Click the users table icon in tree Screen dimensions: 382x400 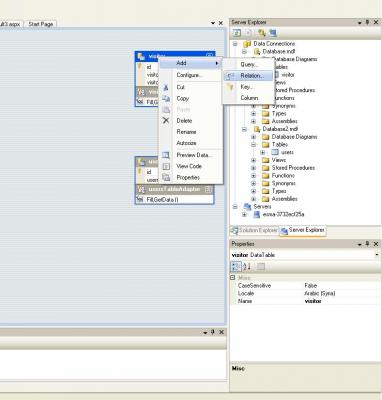coord(275,152)
